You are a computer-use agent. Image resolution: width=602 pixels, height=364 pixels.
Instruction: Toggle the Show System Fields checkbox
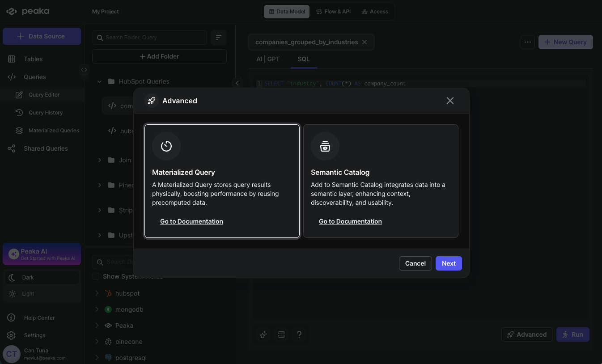(x=96, y=276)
